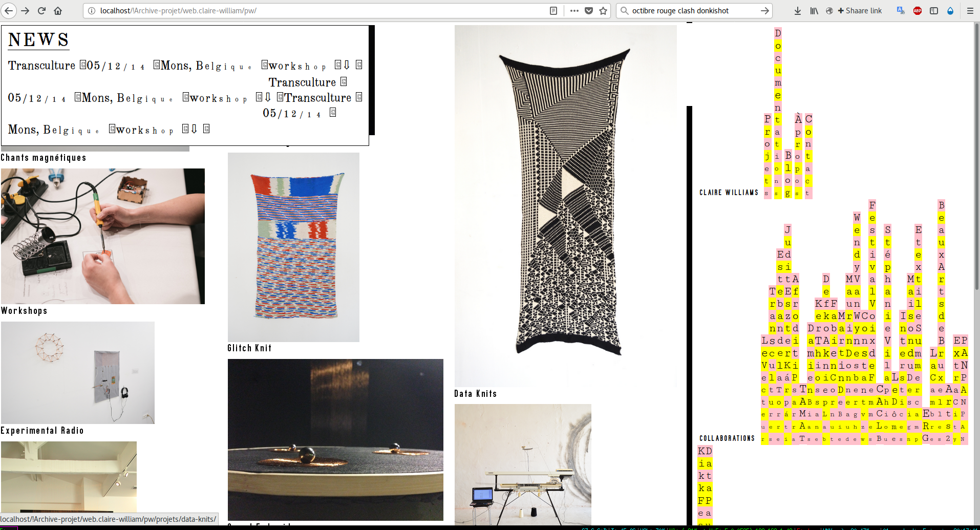980x530 pixels.
Task: Show site information in address bar
Action: coord(92,11)
